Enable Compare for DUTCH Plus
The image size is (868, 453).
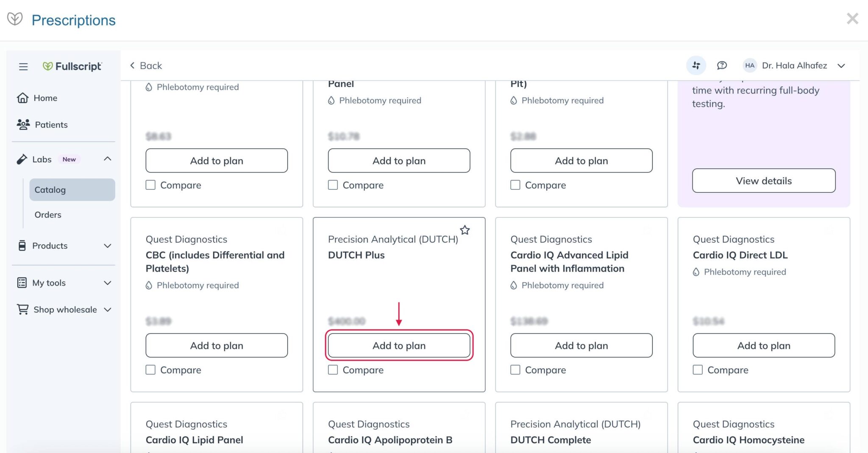[x=333, y=370]
